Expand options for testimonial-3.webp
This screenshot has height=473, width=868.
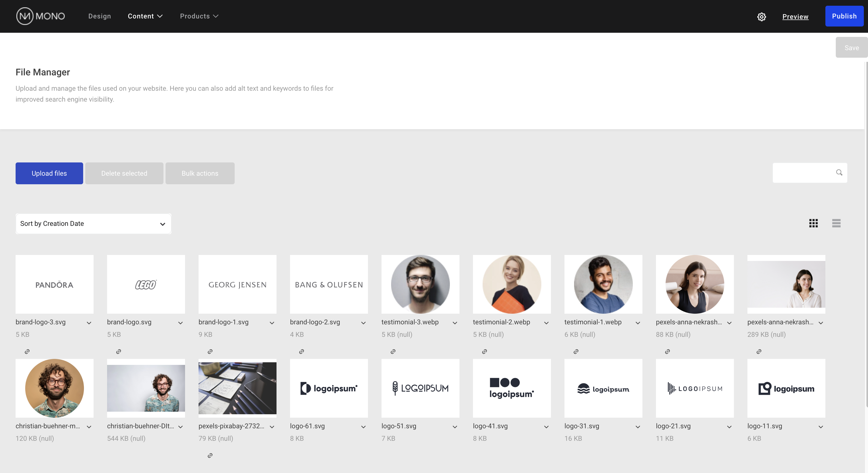pyautogui.click(x=455, y=323)
